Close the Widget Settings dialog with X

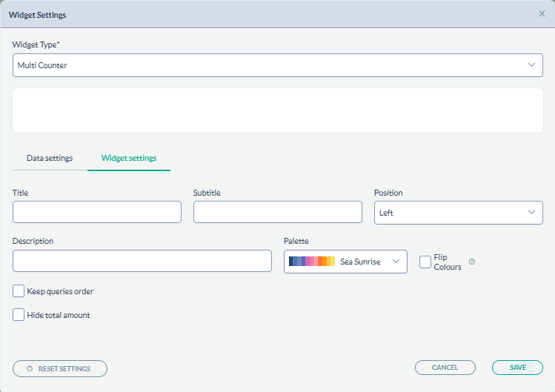coord(542,13)
